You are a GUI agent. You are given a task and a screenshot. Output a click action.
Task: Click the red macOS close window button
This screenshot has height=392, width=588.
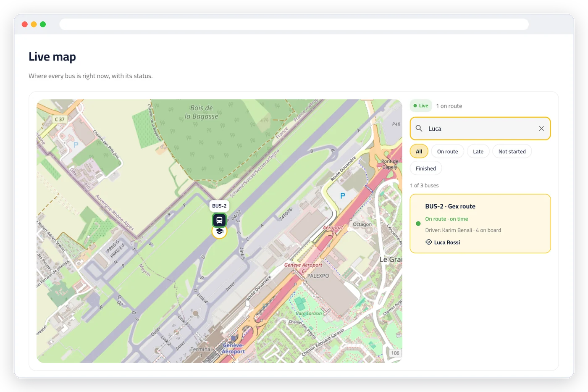pos(25,24)
